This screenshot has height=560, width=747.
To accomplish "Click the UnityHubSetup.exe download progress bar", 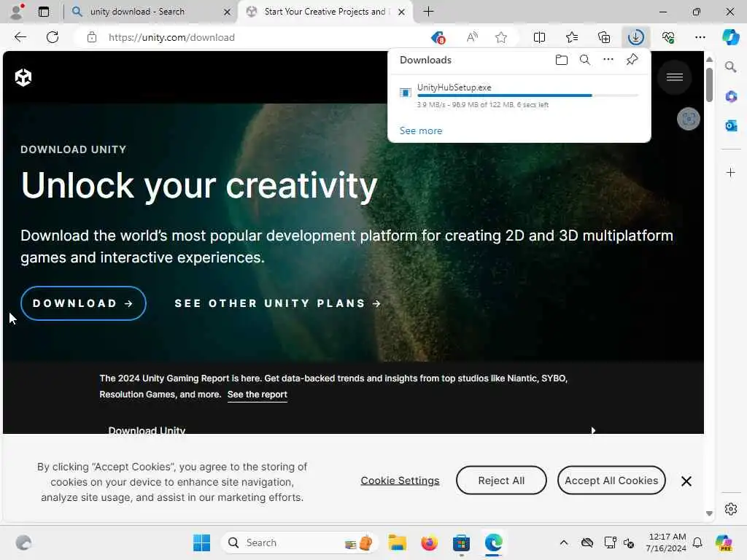I will pyautogui.click(x=528, y=96).
